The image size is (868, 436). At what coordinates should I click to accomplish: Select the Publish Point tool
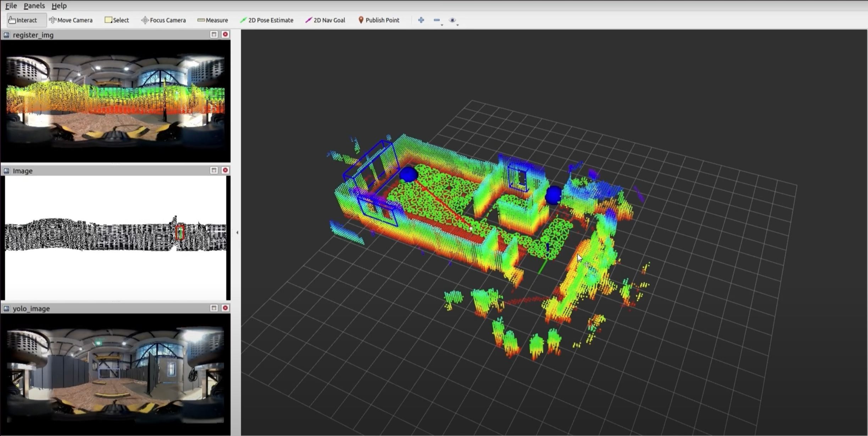[x=378, y=20]
